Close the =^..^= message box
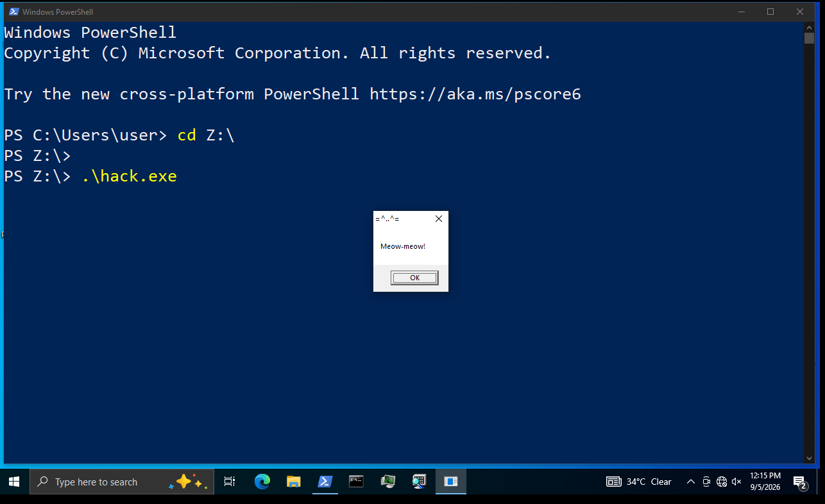The image size is (825, 504). [439, 219]
